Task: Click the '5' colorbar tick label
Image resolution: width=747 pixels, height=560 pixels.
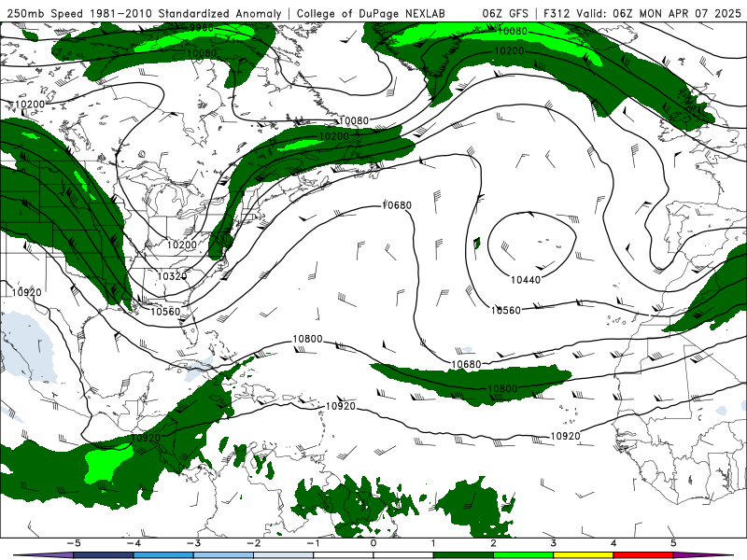Action: (673, 543)
